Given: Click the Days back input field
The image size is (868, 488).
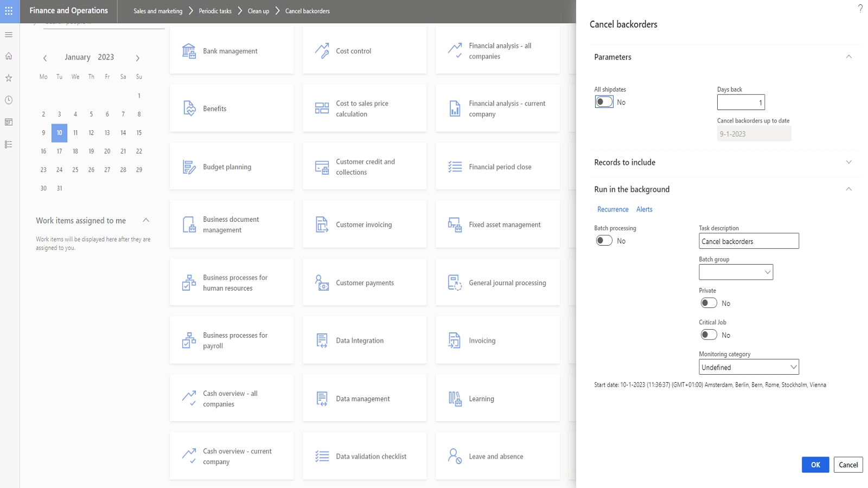Looking at the screenshot, I should pos(741,102).
